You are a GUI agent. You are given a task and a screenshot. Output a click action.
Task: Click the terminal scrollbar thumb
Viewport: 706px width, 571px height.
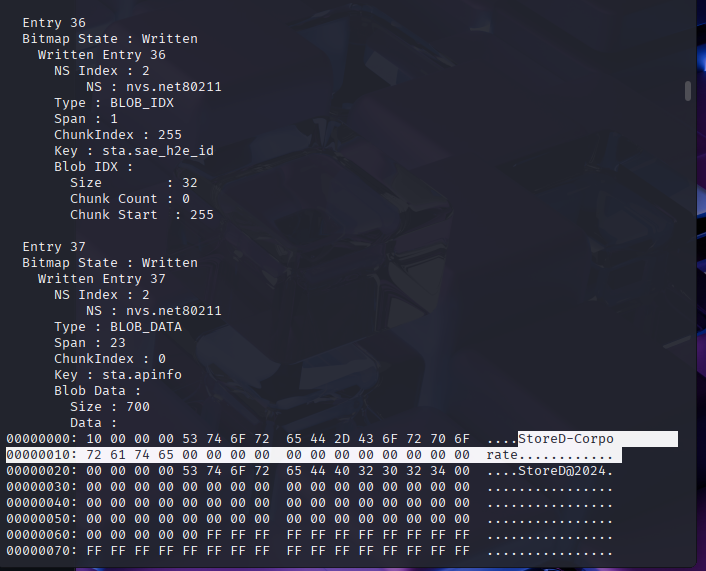click(x=688, y=91)
